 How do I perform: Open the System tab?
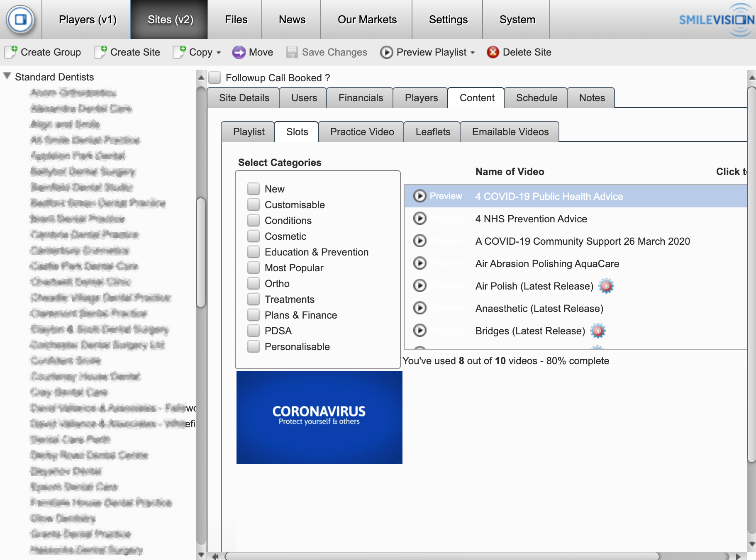(x=517, y=19)
